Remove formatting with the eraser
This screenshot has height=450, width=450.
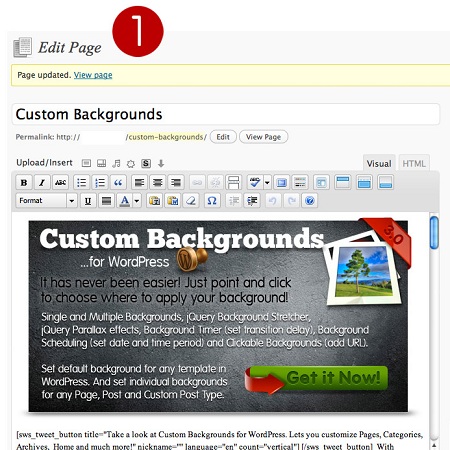tap(191, 201)
